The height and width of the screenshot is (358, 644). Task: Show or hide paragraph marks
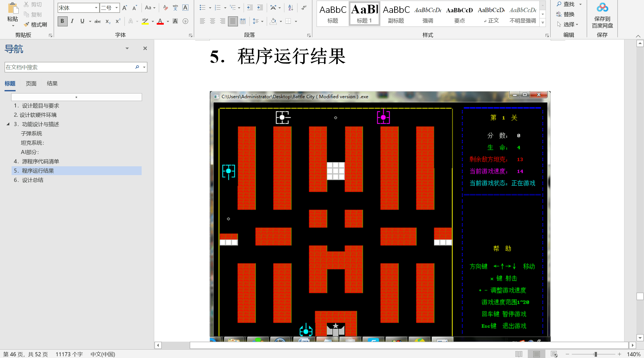point(304,8)
